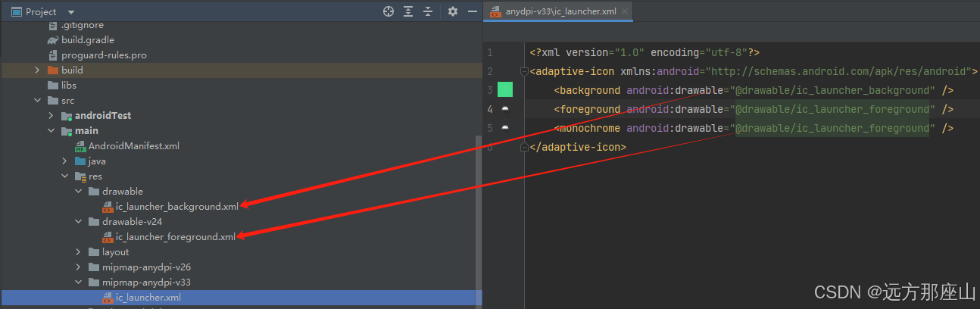Click the orange build folder icon
980x309 pixels.
click(53, 70)
